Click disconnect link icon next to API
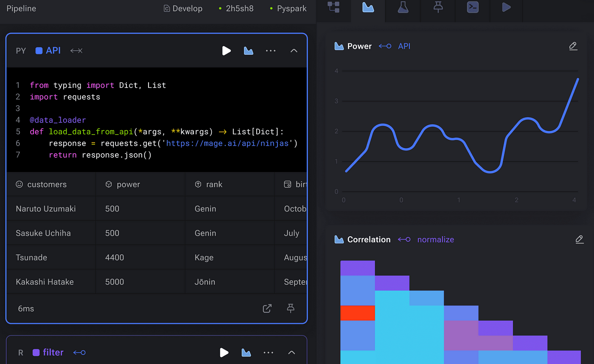 coord(76,51)
